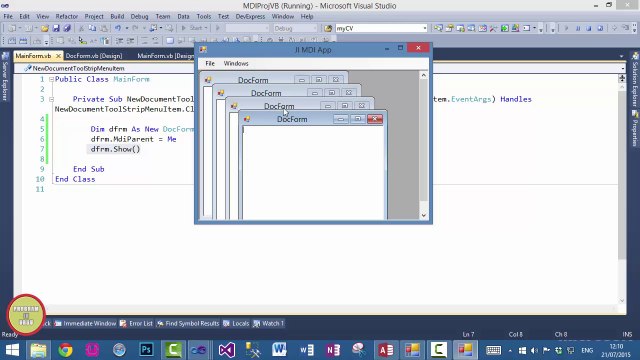Screen dimensions: 640x360
Task: Click the Decrease Indent toolbar icon
Action: (x=120, y=40)
